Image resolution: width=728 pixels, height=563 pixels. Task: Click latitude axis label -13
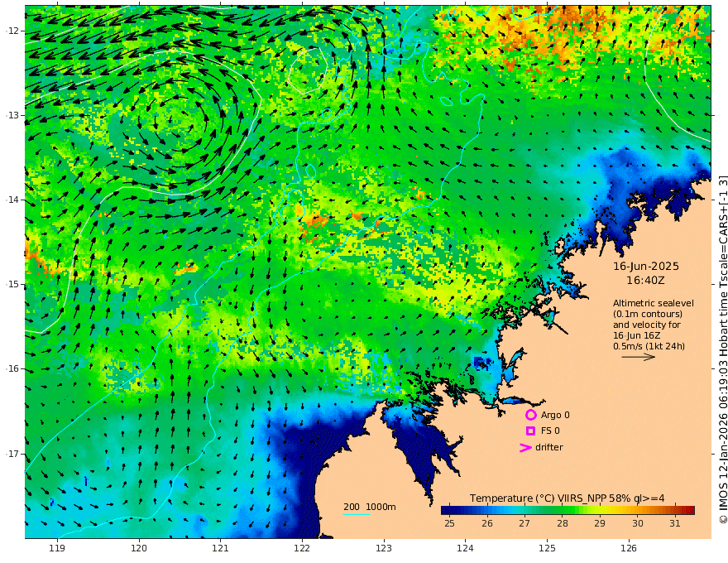[x=12, y=115]
